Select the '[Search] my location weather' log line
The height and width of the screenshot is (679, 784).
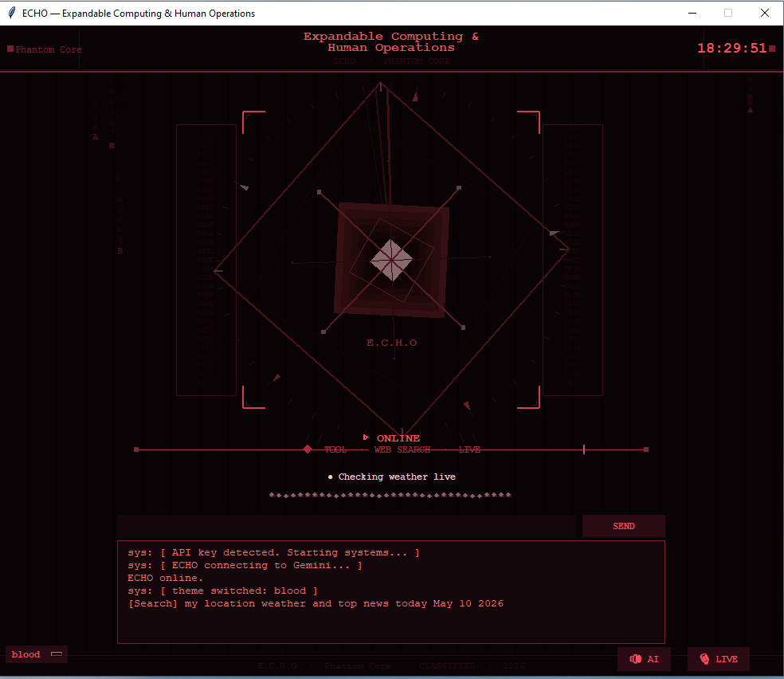click(x=316, y=603)
